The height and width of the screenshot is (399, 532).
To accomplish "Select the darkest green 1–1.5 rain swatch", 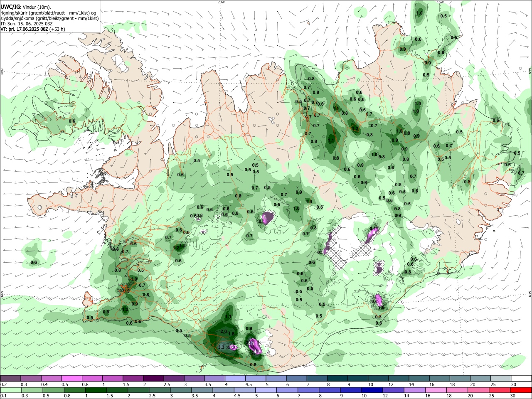I will click(x=96, y=390).
